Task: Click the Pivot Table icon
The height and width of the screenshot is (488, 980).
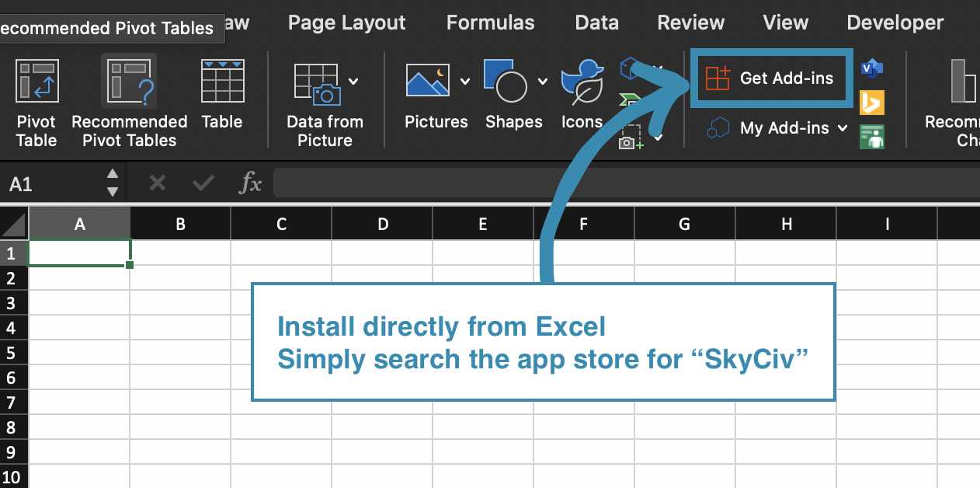Action: point(36,82)
